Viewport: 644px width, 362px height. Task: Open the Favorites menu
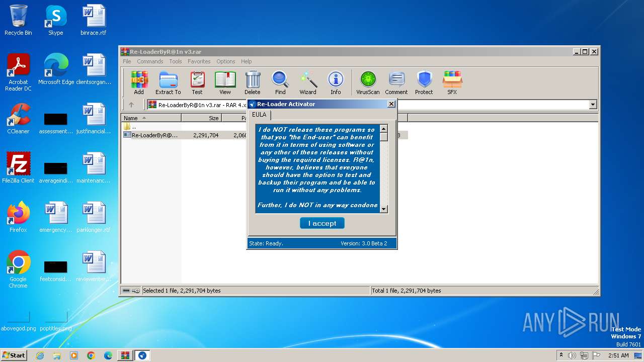(199, 61)
